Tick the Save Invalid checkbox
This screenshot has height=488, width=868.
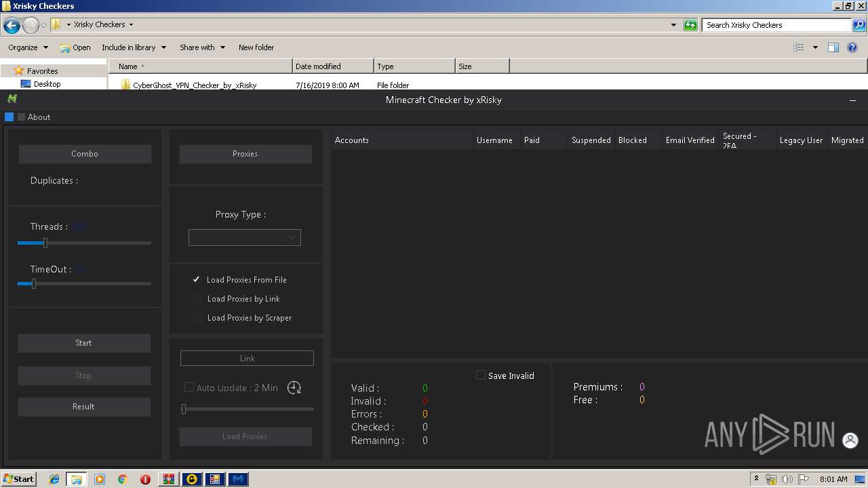pyautogui.click(x=481, y=375)
